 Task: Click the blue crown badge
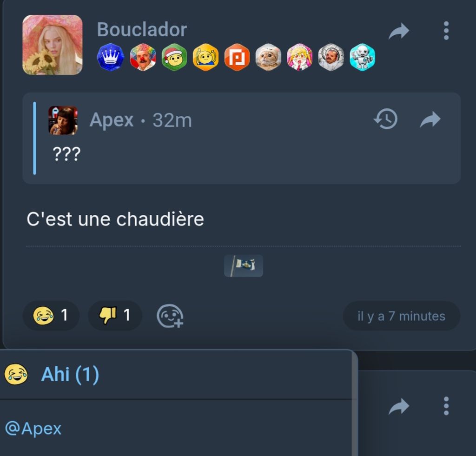(110, 57)
